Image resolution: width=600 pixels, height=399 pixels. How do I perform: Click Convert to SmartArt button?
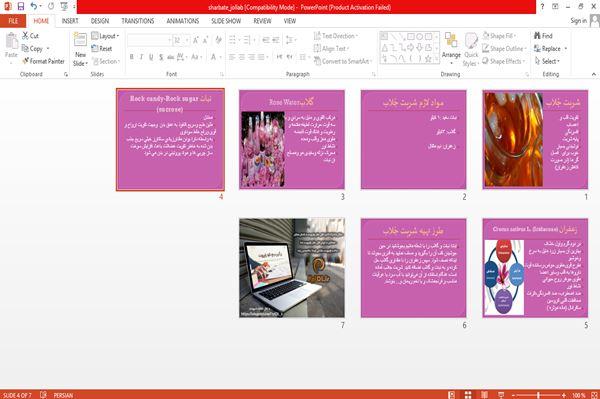pyautogui.click(x=343, y=61)
